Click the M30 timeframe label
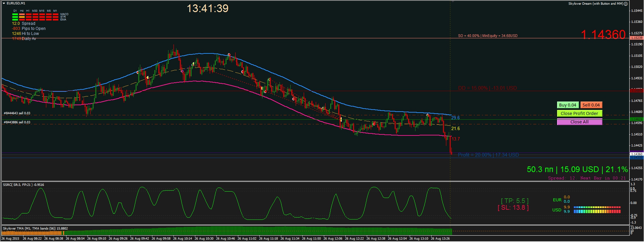This screenshot has width=644, height=242. tap(35, 11)
